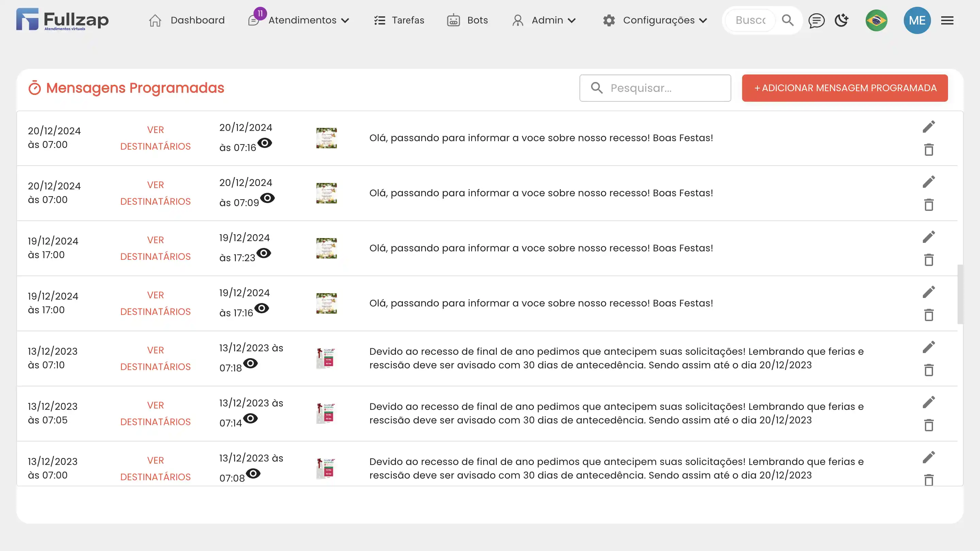Delete the 13/12/2023 07:10 scheduled message
Viewport: 980px width, 551px height.
tap(929, 370)
